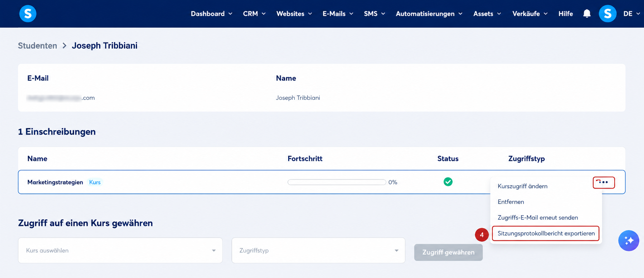Click the green status checkmark icon

coord(448,182)
